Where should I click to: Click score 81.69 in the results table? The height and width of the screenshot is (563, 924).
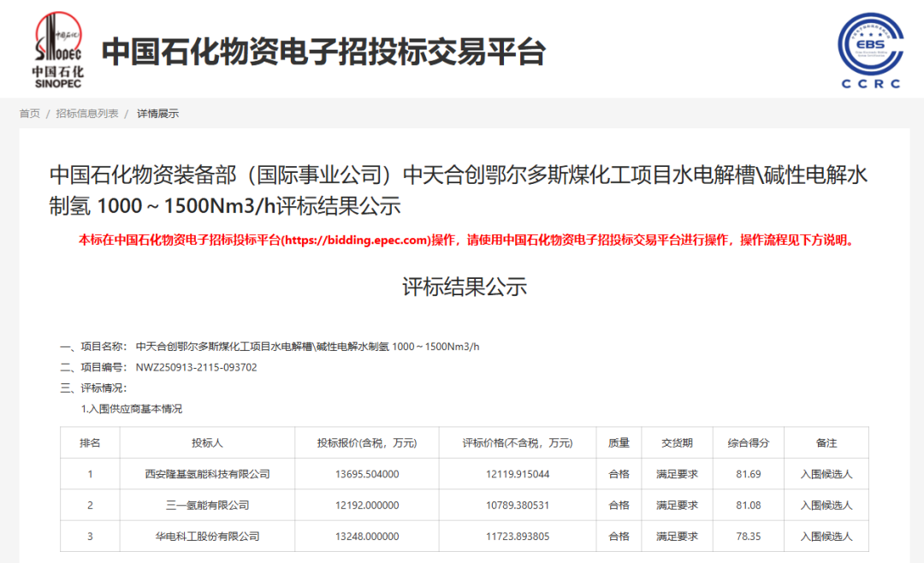tap(748, 474)
